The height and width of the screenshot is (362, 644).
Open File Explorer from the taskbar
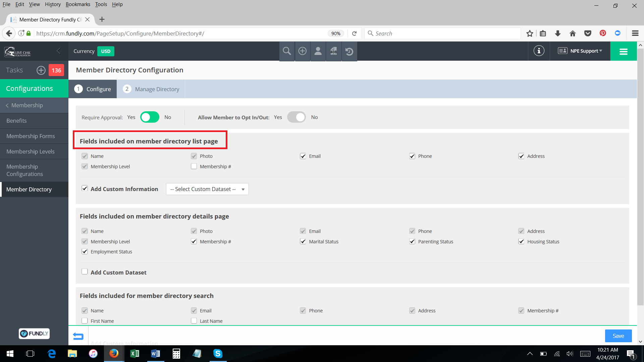pyautogui.click(x=72, y=354)
